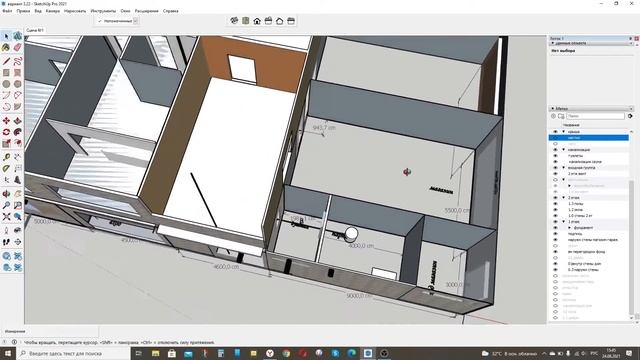Collapse the 'Данные объекта' panel header
This screenshot has height=360, width=640.
pyautogui.click(x=591, y=43)
